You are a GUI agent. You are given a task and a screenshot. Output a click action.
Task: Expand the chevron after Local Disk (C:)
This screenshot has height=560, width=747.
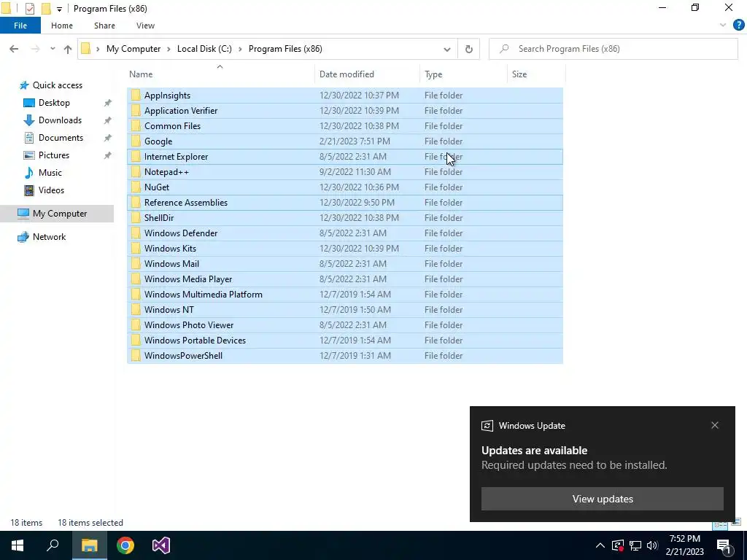tap(240, 49)
